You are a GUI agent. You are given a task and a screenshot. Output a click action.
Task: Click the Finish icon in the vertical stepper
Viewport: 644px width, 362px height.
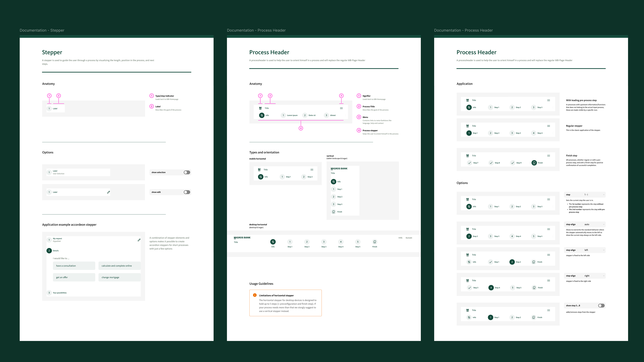(x=334, y=212)
